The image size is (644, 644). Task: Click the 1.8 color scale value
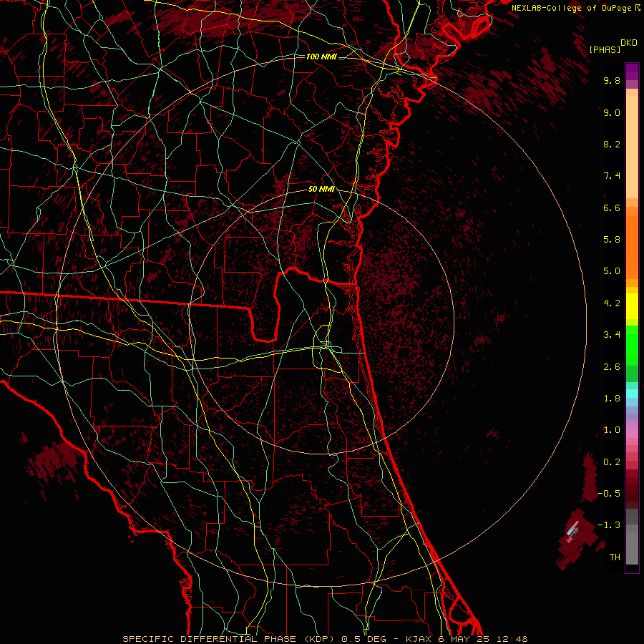click(x=612, y=399)
